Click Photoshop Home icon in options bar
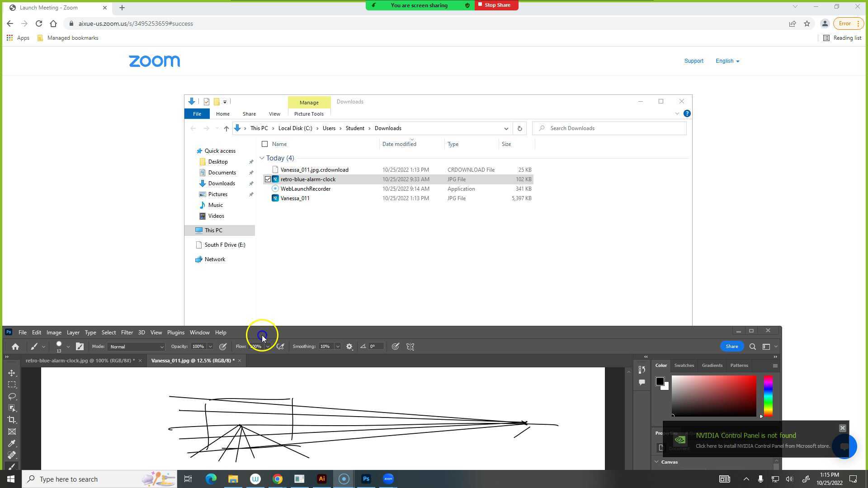The height and width of the screenshot is (488, 868). tap(15, 347)
